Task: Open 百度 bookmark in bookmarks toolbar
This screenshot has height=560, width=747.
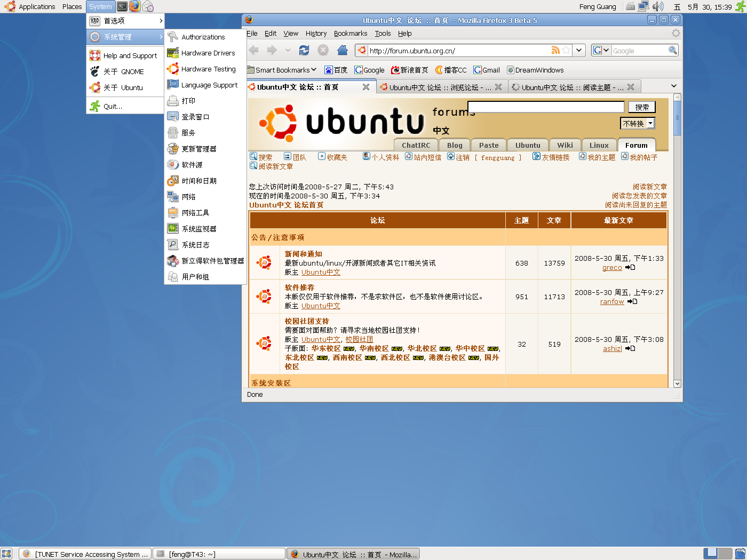Action: click(x=336, y=70)
